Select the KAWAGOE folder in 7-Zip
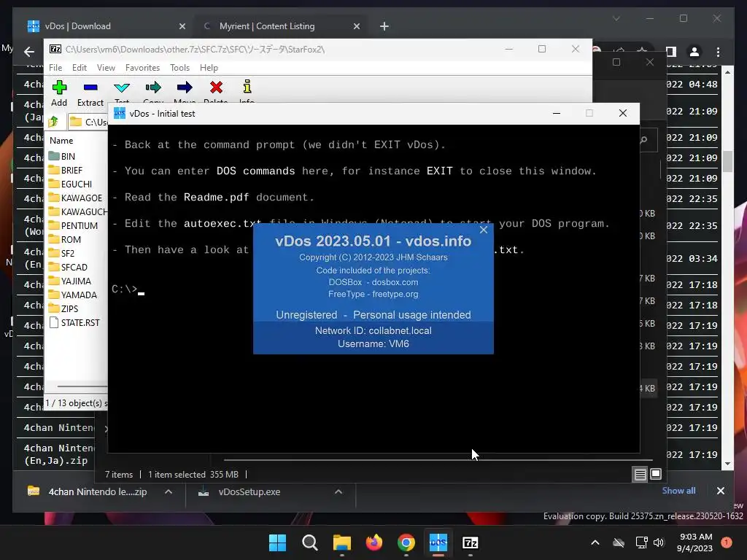 [x=75, y=198]
